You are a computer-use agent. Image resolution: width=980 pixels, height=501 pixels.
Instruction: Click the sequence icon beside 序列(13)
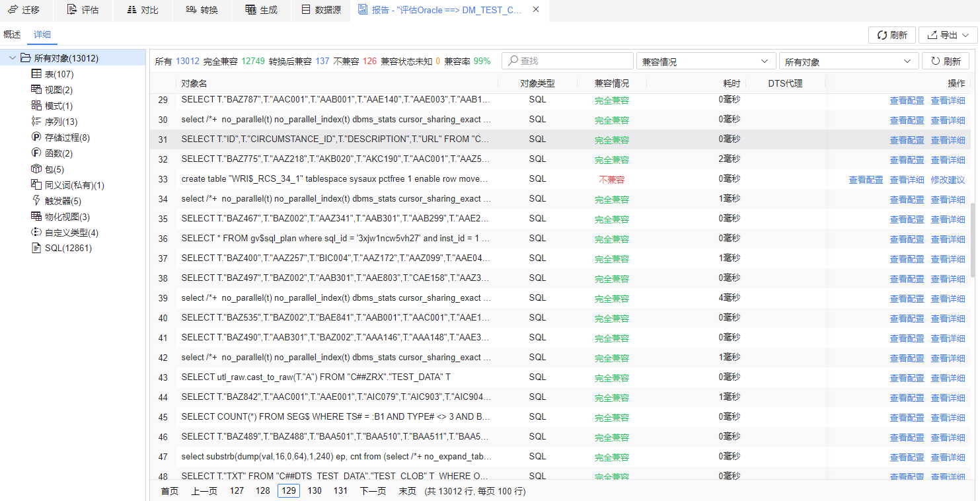click(x=36, y=122)
